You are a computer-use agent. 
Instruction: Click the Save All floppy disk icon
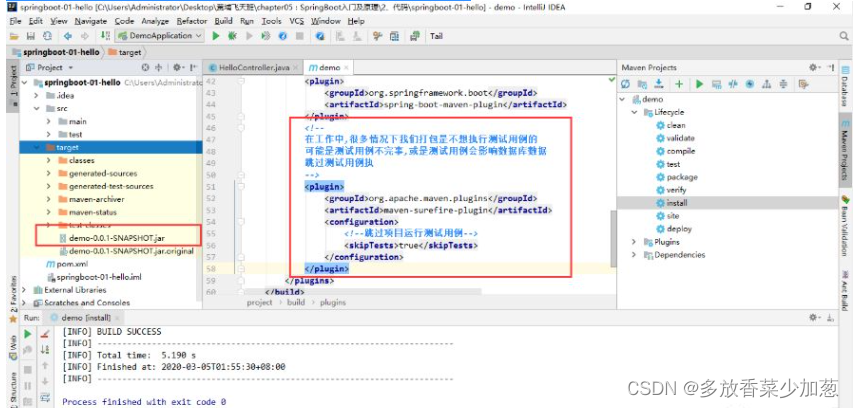(31, 36)
